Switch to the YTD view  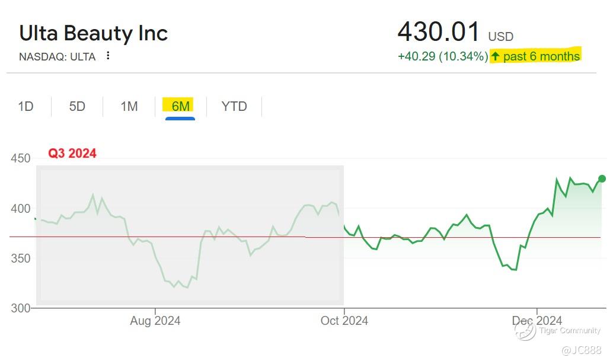234,107
